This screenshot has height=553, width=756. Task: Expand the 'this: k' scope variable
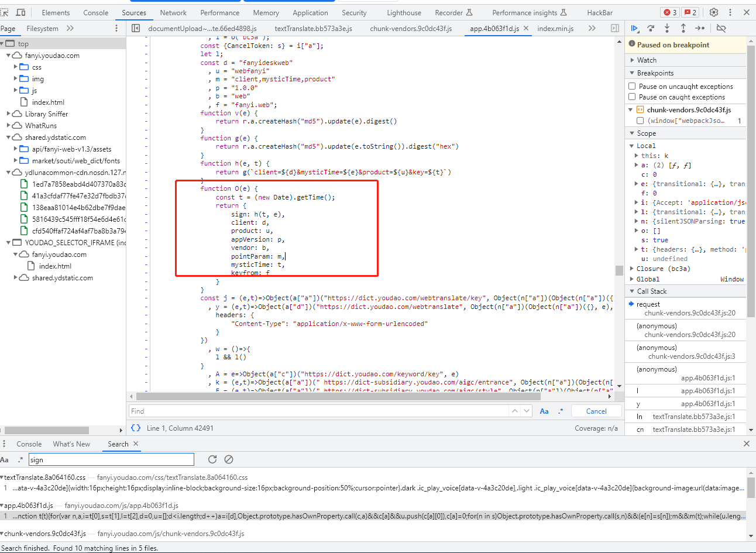coord(637,156)
